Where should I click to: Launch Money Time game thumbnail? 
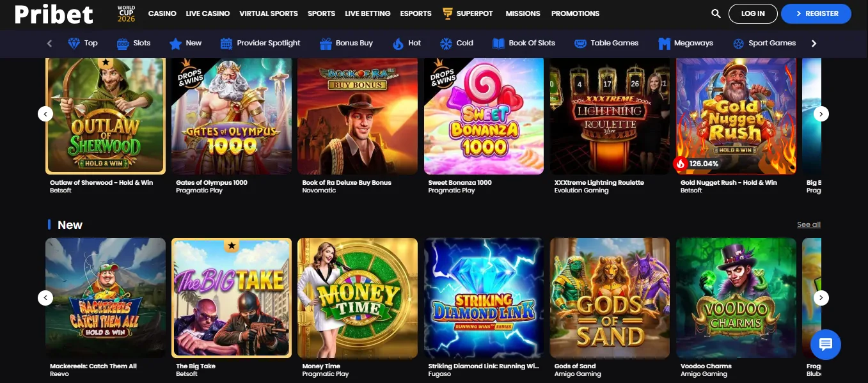point(358,298)
